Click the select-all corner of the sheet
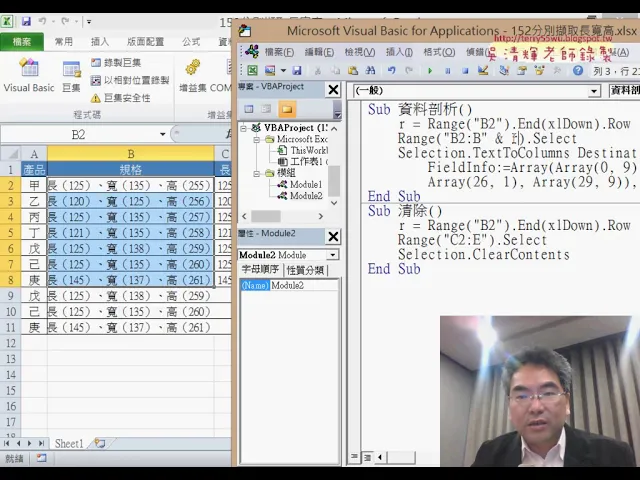Viewport: 640px width, 480px height. tap(11, 154)
